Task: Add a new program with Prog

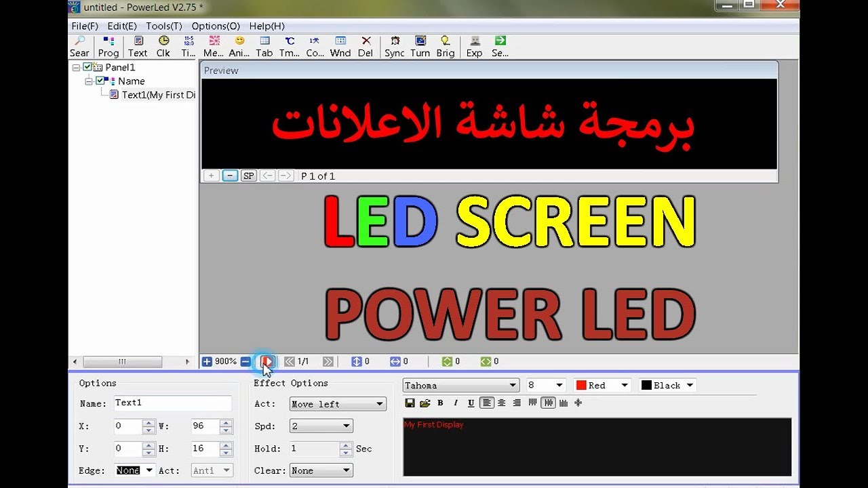Action: (x=108, y=47)
